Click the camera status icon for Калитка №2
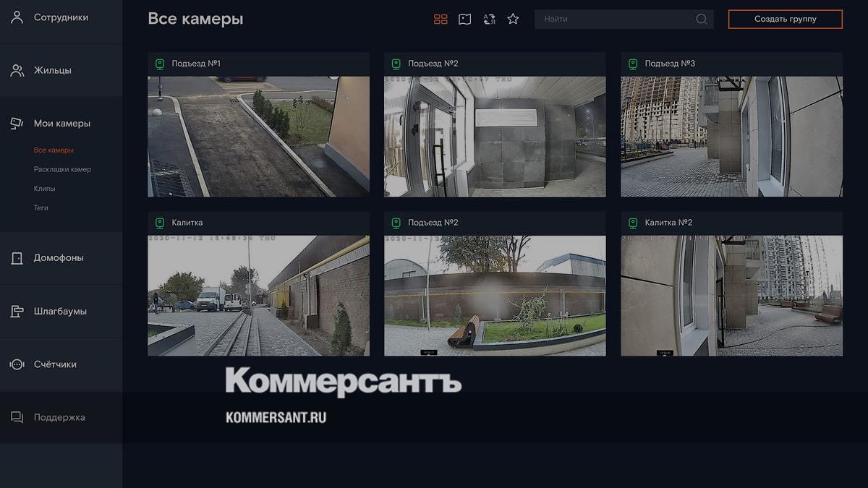This screenshot has height=488, width=868. (633, 223)
